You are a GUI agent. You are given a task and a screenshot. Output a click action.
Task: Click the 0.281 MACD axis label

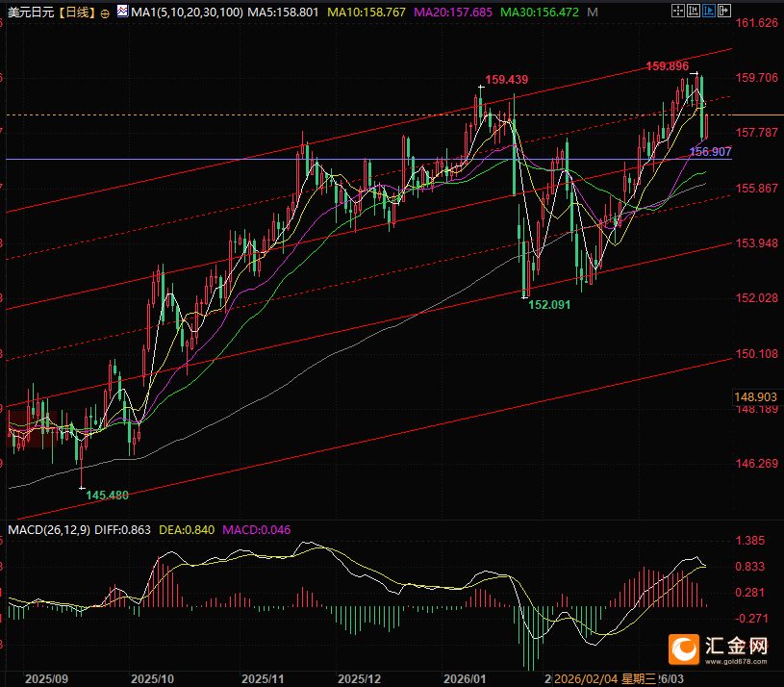pos(750,593)
